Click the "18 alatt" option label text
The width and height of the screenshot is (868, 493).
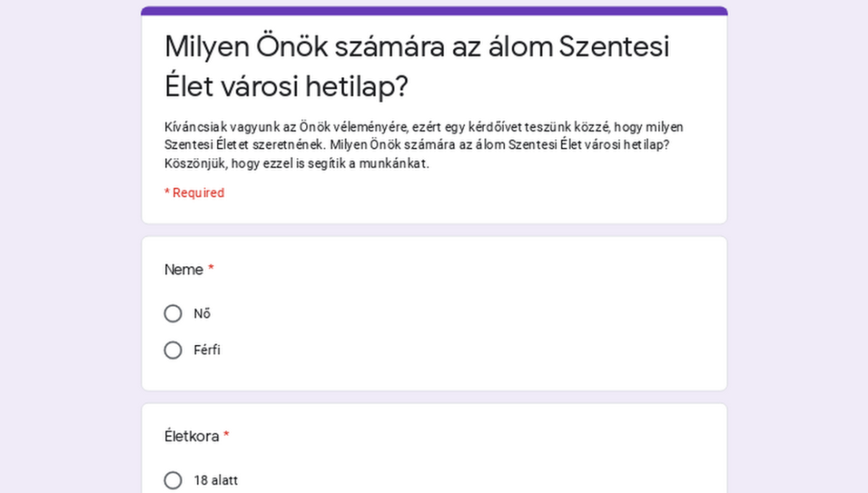[216, 480]
